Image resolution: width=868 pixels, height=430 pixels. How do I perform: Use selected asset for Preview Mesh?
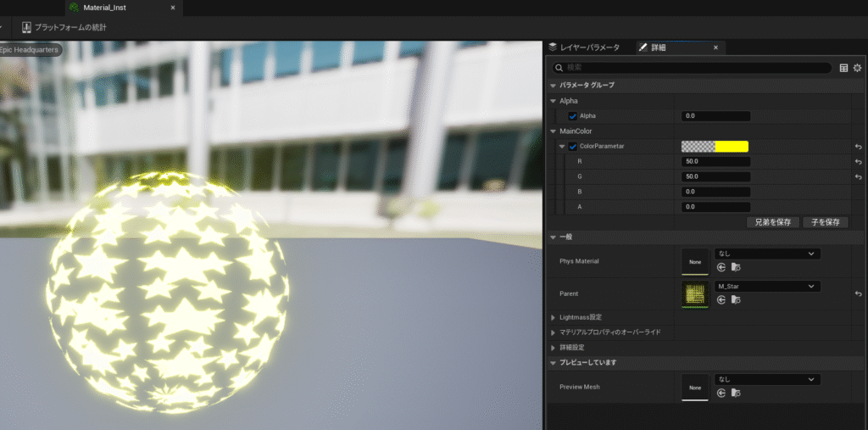(x=721, y=393)
